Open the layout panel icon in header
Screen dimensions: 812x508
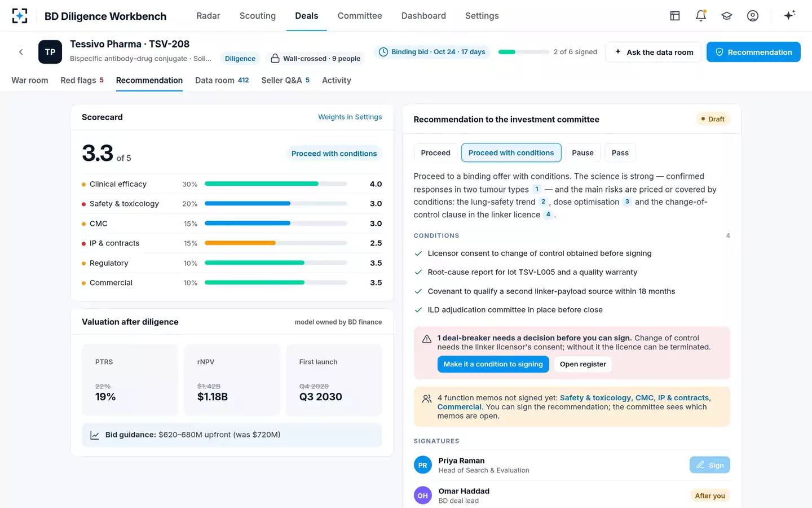(x=674, y=16)
